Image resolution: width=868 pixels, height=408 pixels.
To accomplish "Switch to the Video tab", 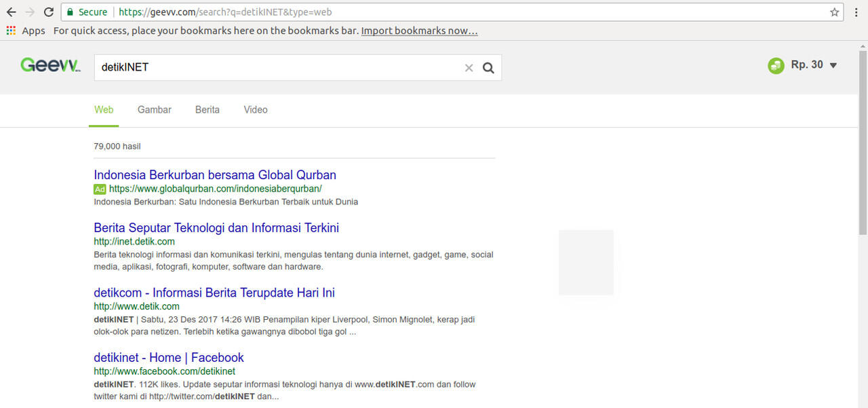I will [256, 110].
